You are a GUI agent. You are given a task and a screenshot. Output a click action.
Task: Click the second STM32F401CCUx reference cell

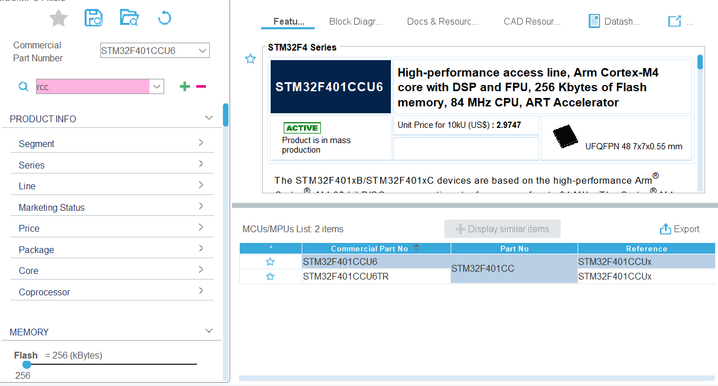646,277
